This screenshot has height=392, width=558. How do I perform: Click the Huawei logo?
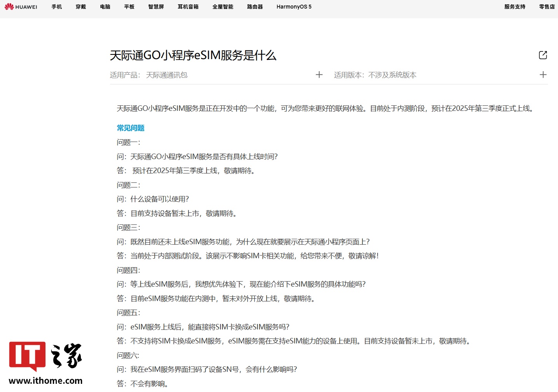[21, 7]
